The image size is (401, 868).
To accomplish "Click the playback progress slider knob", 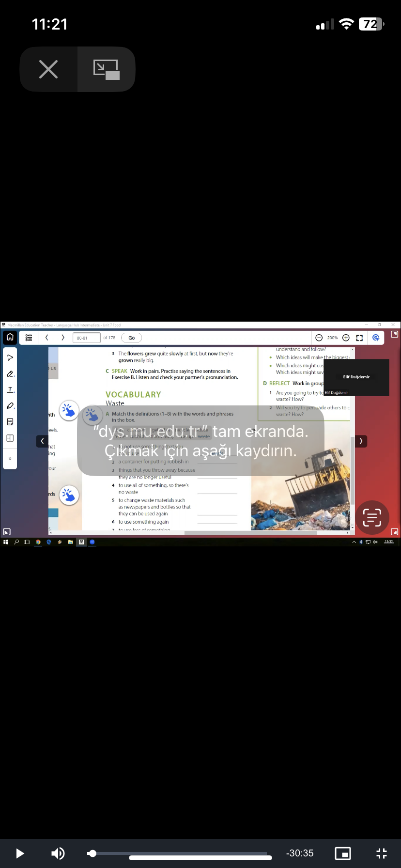I will pos(92,853).
